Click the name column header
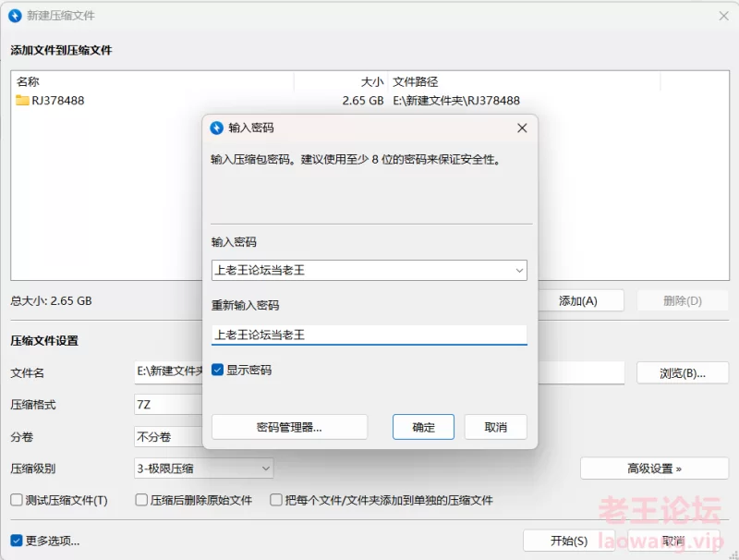Image resolution: width=739 pixels, height=560 pixels. 152,81
